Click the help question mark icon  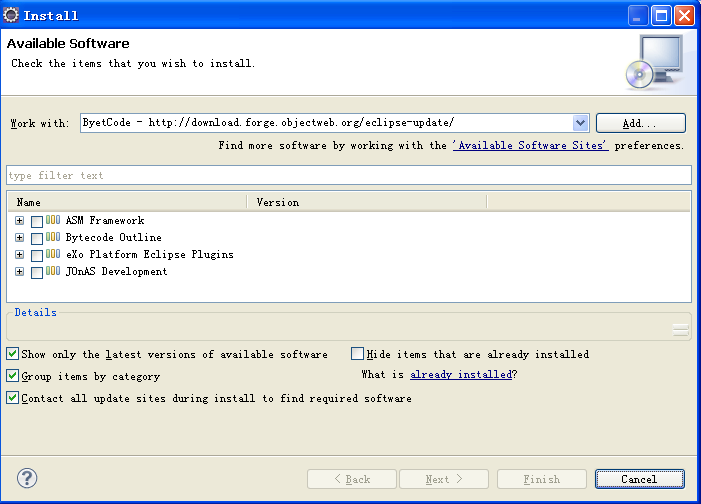click(x=27, y=478)
